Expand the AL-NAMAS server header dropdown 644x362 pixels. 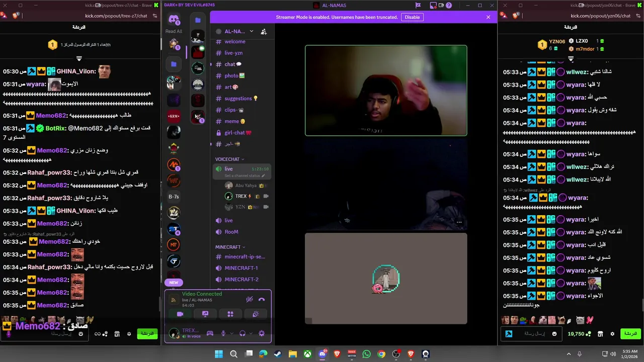point(252,31)
